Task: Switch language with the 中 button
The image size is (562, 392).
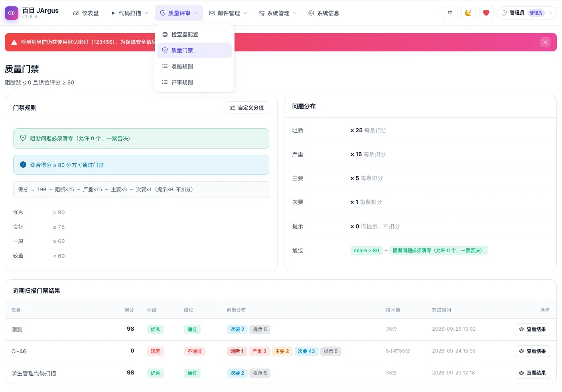Action: pos(450,13)
